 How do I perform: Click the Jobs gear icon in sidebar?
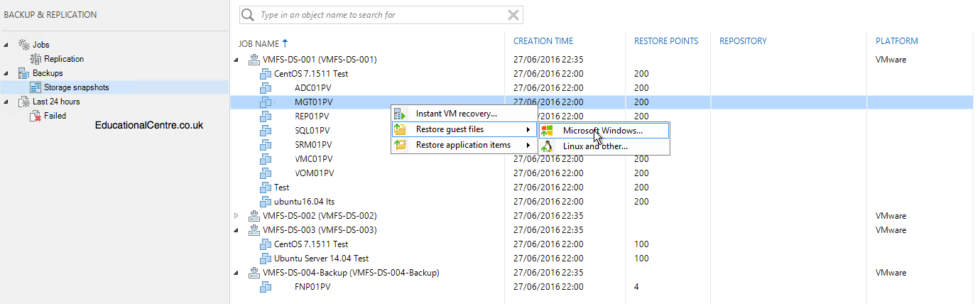(x=23, y=45)
